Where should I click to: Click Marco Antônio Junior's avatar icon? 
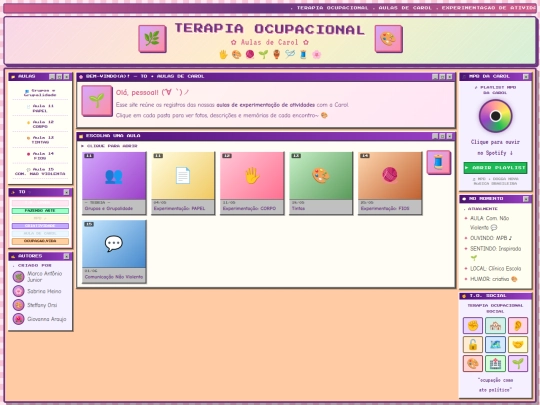pos(19,277)
